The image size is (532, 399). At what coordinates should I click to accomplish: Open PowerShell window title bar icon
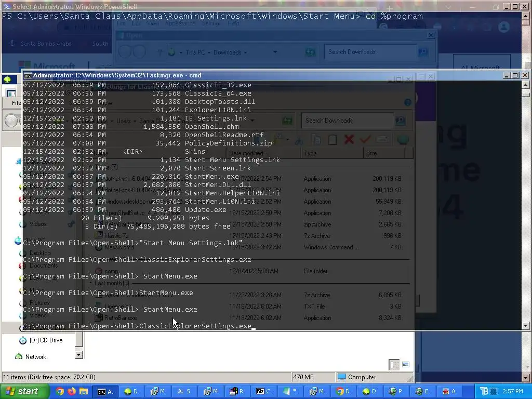click(x=6, y=6)
